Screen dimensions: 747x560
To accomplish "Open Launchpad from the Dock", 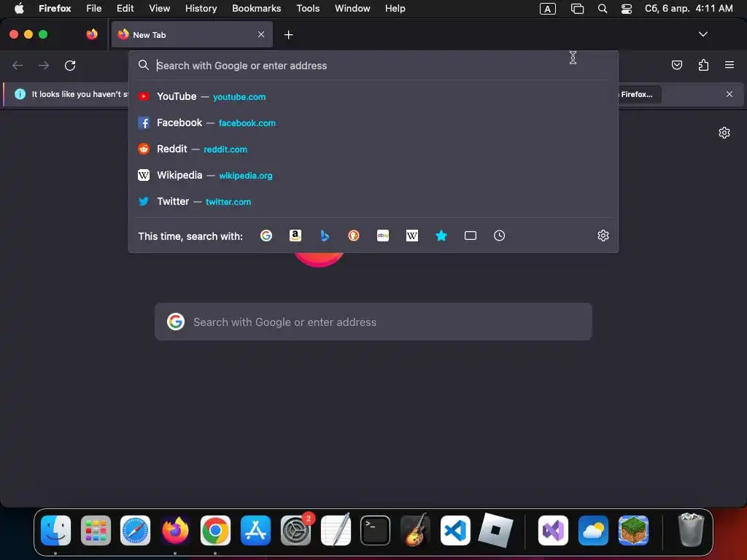I will (x=96, y=530).
